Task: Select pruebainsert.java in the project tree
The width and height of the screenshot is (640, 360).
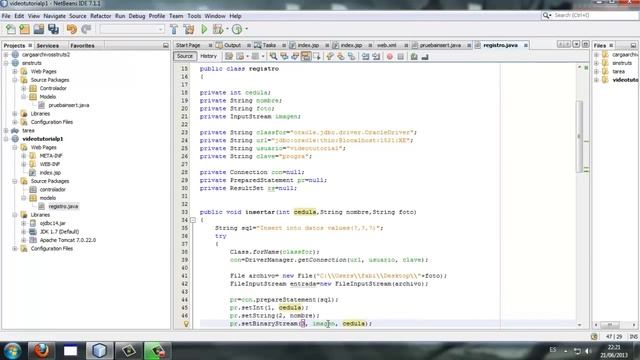Action: 69,105
